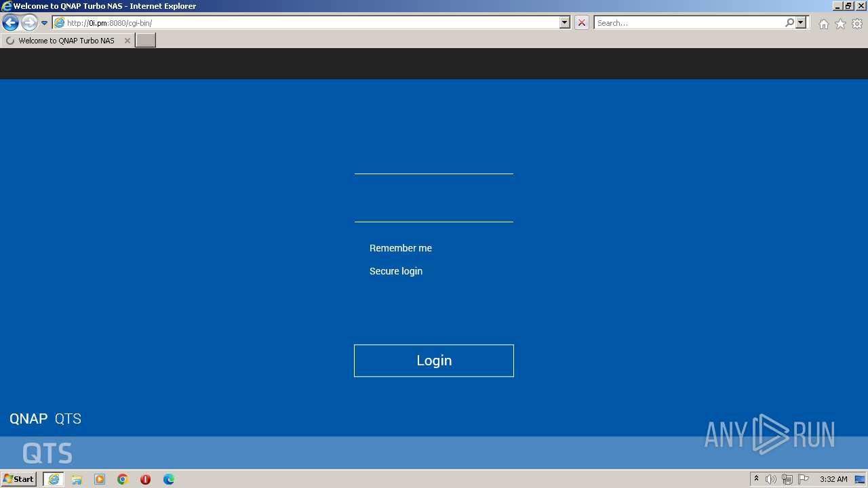
Task: Launch Microsoft Edge from the taskbar
Action: click(169, 479)
